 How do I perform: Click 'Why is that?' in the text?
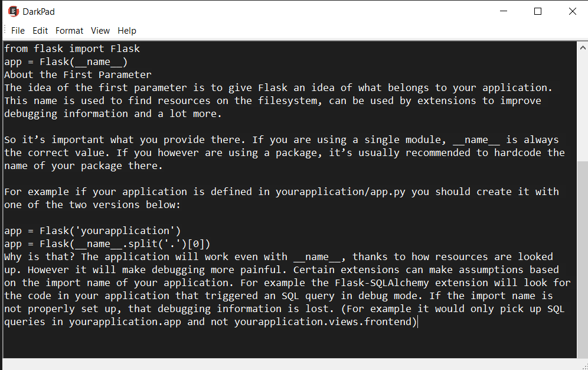click(40, 257)
